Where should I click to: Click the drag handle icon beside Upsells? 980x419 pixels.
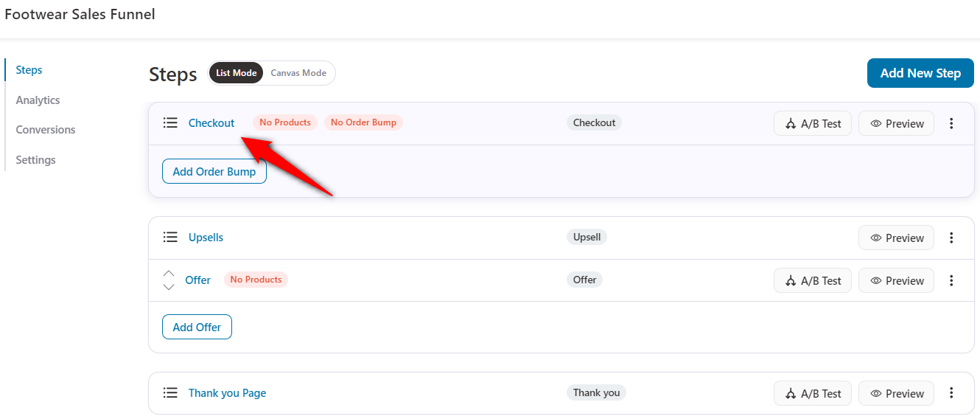pyautogui.click(x=170, y=237)
